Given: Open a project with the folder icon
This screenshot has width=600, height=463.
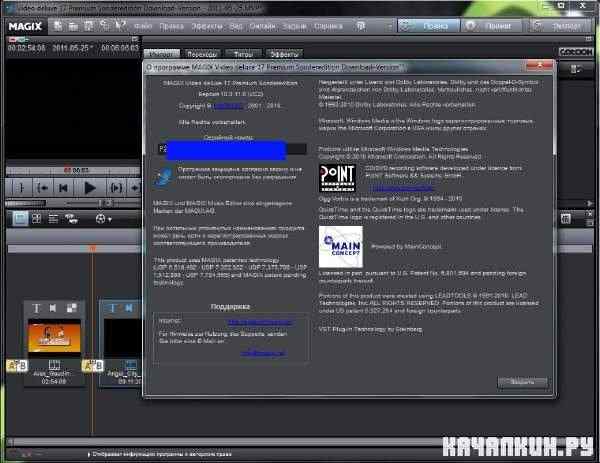Looking at the screenshot, I should click(x=73, y=26).
